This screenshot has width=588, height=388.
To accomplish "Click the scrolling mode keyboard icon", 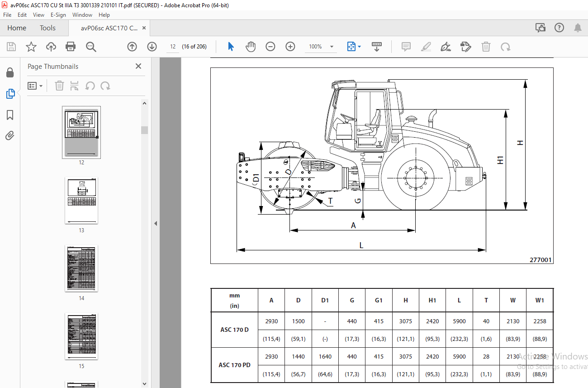I will tap(377, 47).
